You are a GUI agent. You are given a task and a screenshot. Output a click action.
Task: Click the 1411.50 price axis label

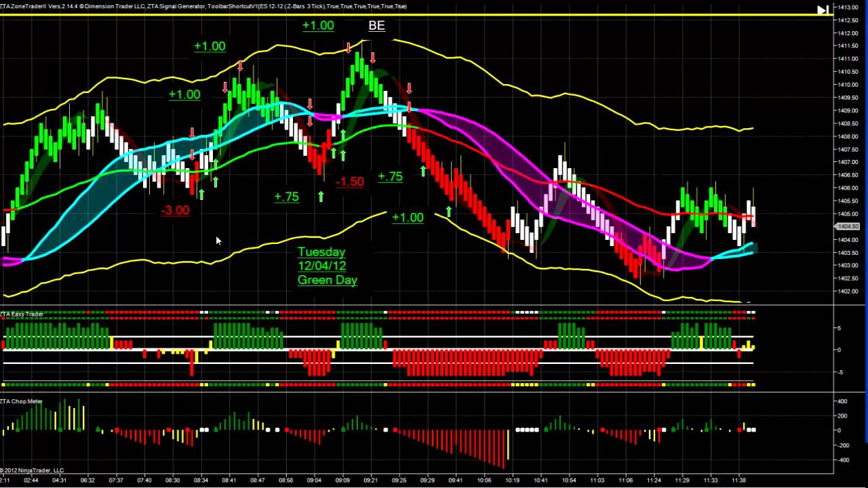(x=848, y=45)
